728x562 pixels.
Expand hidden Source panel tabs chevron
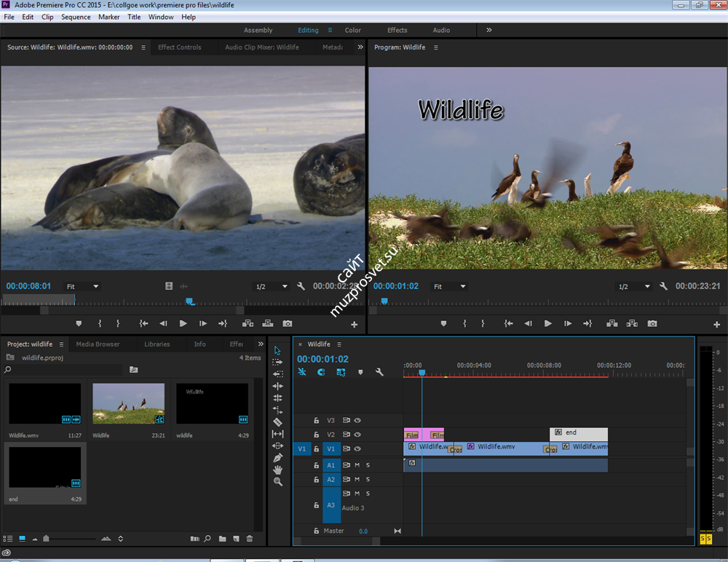[360, 47]
